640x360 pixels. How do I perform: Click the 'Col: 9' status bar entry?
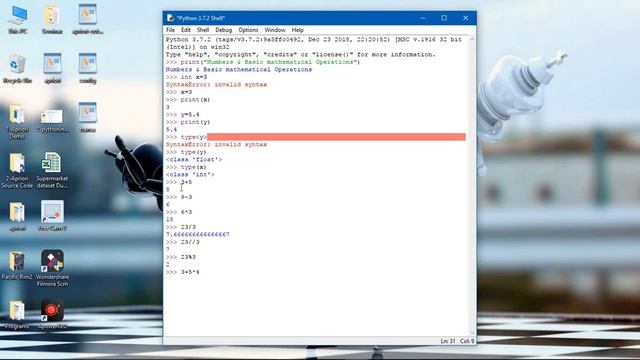pyautogui.click(x=467, y=341)
